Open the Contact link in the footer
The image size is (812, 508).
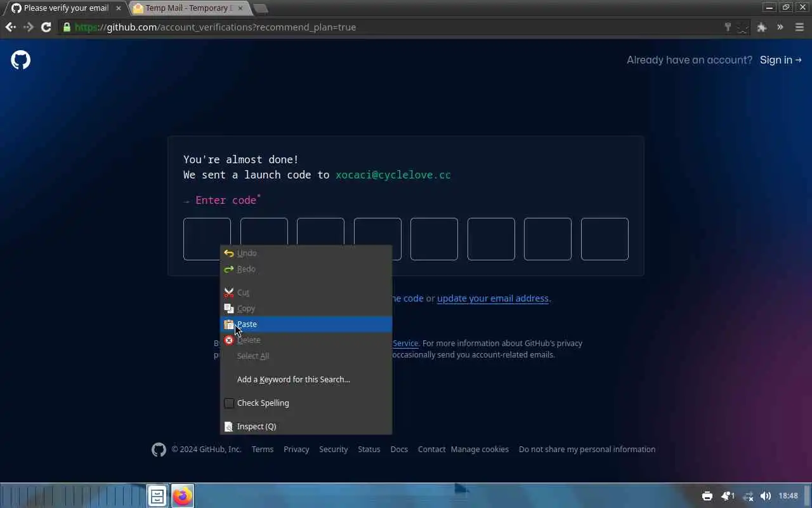click(431, 450)
